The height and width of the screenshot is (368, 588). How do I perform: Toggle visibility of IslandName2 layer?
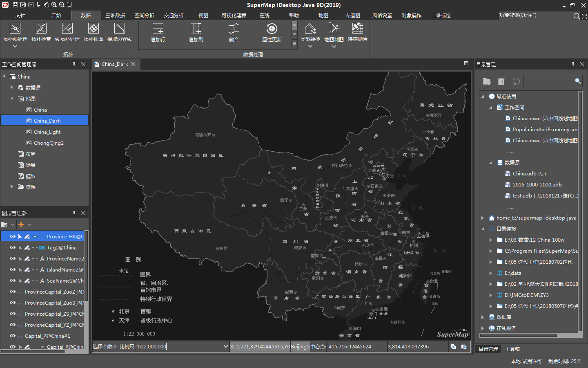13,269
